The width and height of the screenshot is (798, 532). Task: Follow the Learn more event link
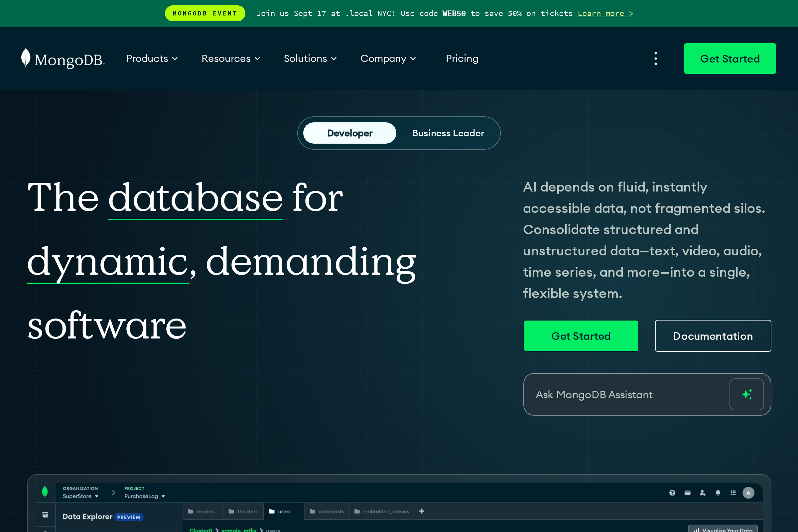[x=605, y=13]
